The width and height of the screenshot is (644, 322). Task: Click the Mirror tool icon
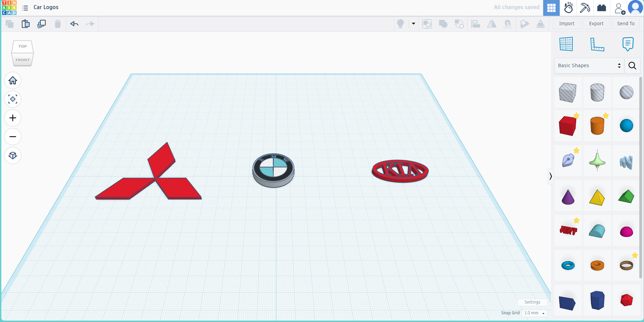pos(492,24)
